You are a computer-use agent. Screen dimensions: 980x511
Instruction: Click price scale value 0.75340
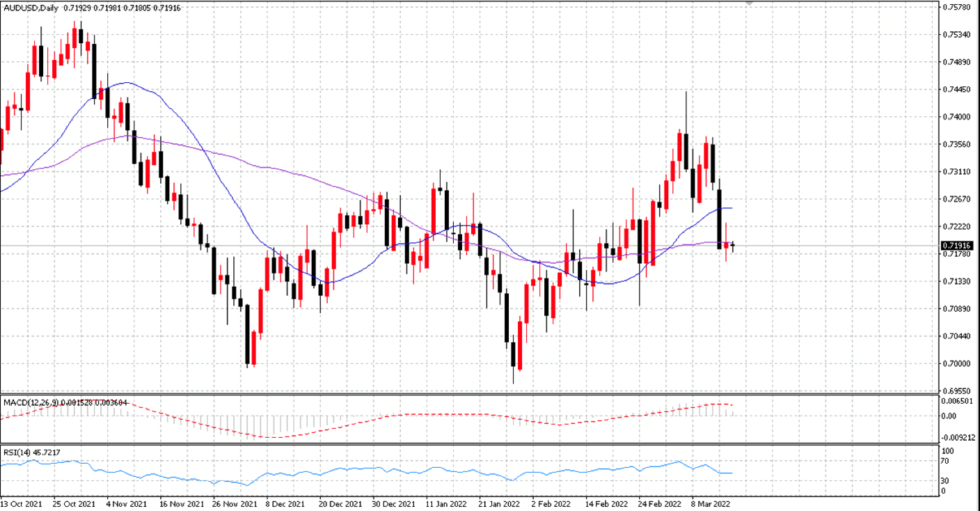point(957,34)
